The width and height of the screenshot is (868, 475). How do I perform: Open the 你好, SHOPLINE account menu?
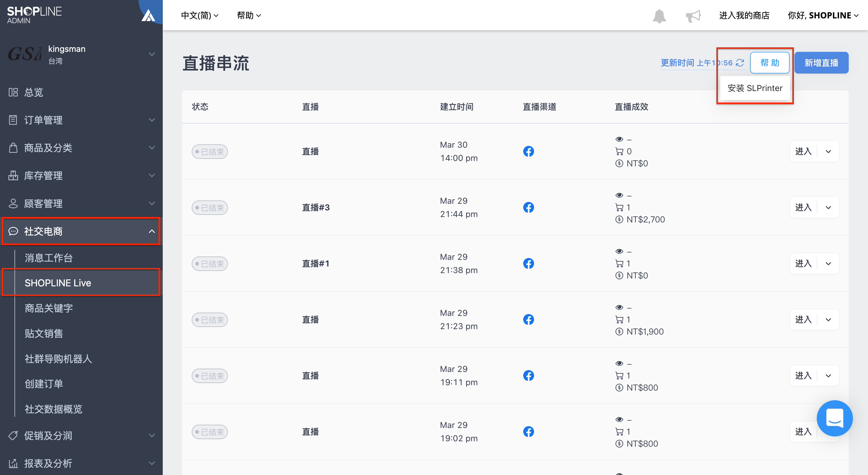823,15
